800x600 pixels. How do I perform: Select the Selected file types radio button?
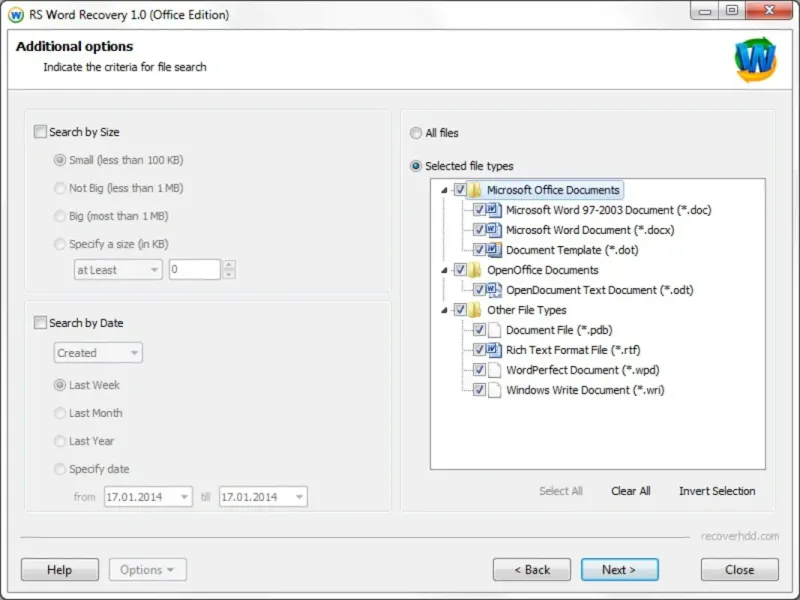[416, 166]
